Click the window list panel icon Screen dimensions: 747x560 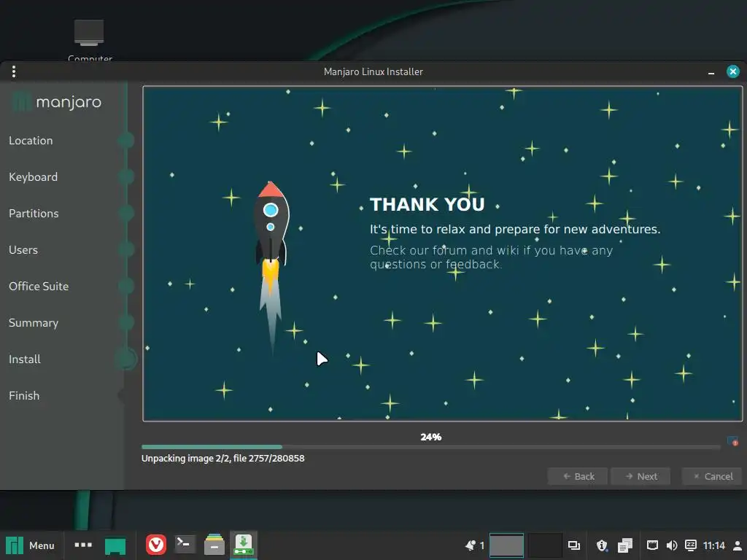point(574,545)
